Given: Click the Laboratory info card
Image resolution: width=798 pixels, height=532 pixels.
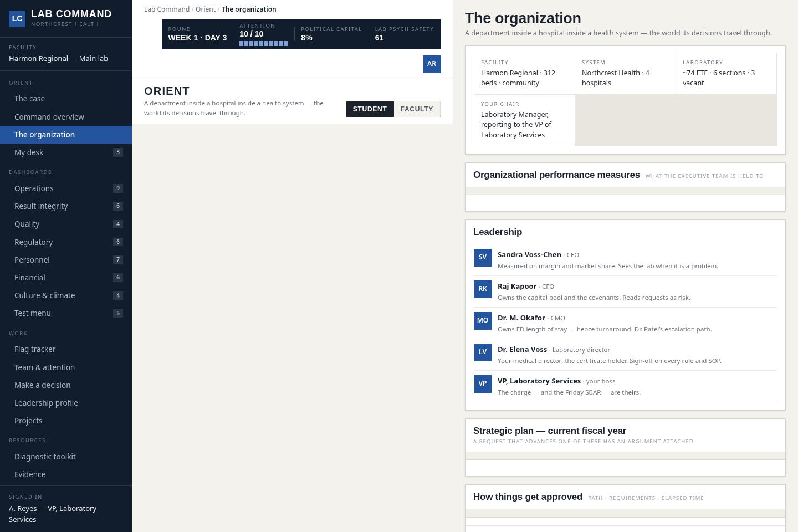Looking at the screenshot, I should tap(726, 74).
